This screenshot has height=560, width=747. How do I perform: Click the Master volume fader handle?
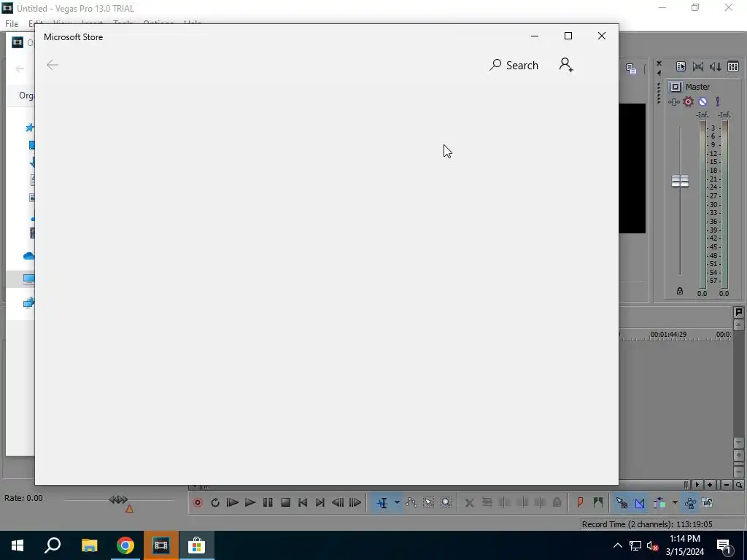tap(681, 181)
